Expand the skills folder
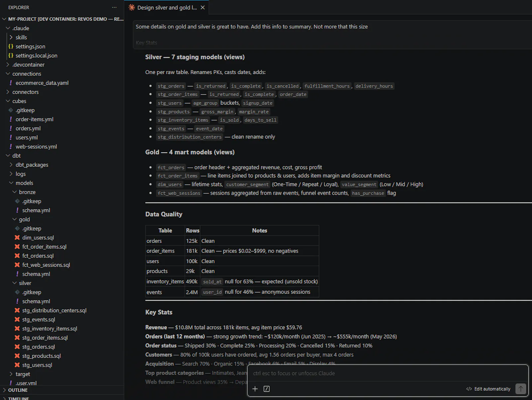Viewport: 532px width, 400px height. [x=11, y=37]
